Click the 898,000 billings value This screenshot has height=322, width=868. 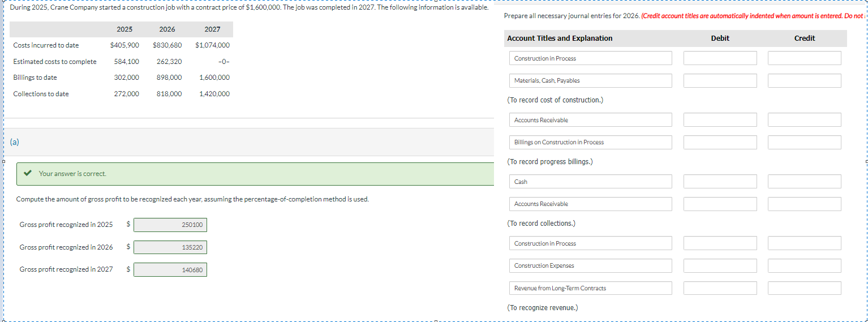click(x=169, y=78)
